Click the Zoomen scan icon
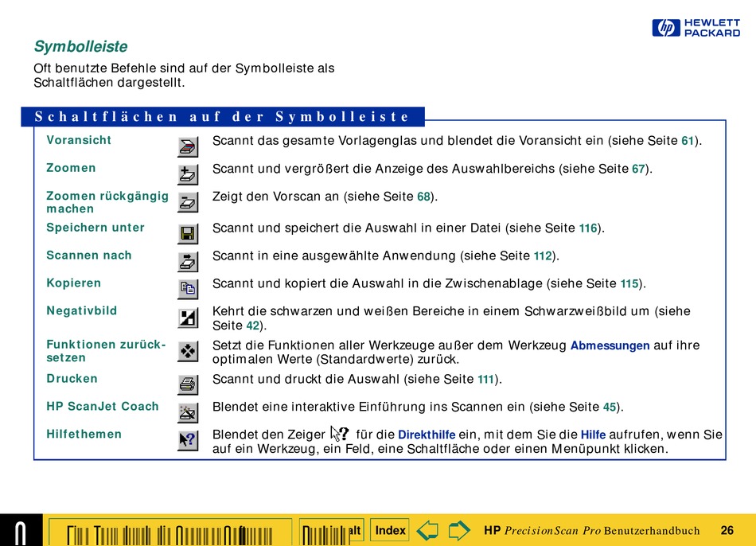Screen dimensions: 756x546 click(x=188, y=175)
